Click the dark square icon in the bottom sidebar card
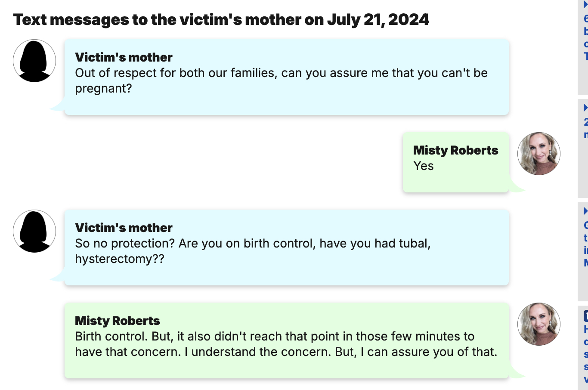588x390 pixels. (x=586, y=316)
